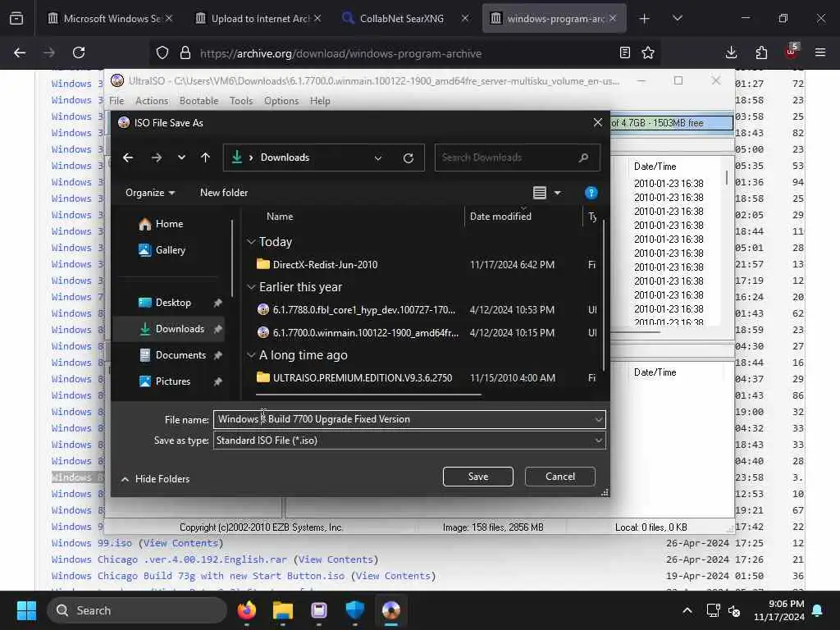Open Windows 99.iso link

click(x=92, y=543)
